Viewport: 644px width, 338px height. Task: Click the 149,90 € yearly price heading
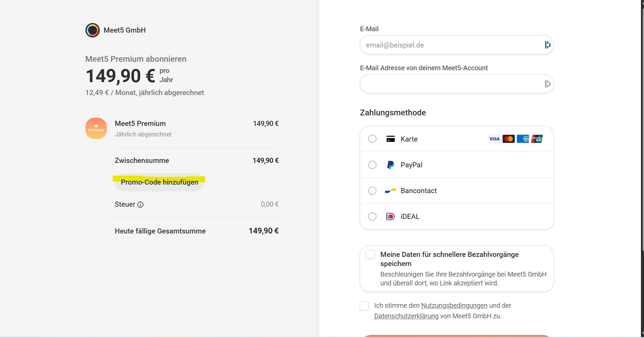tap(120, 76)
